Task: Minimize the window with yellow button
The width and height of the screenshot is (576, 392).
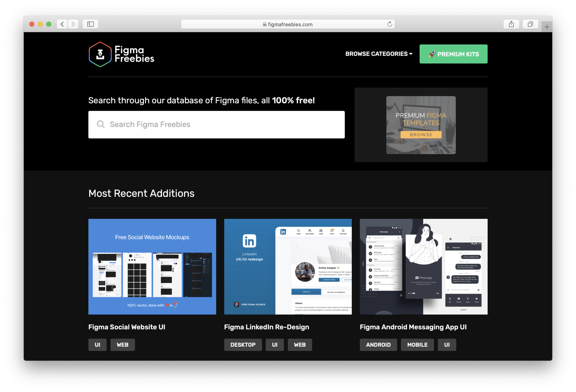Action: coord(40,24)
